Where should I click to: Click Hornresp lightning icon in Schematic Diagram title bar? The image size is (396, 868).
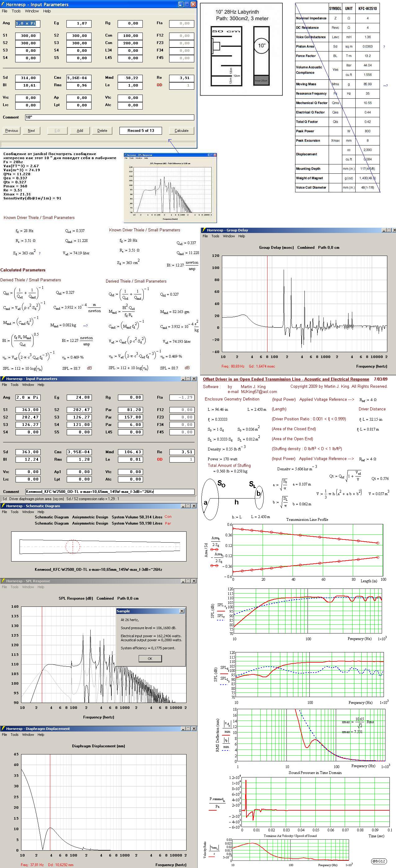pyautogui.click(x=3, y=506)
